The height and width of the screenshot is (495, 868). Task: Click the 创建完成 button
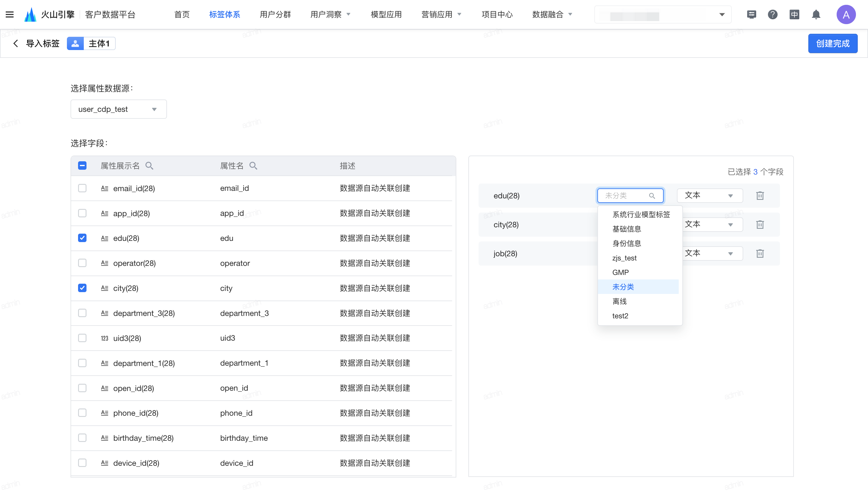(x=833, y=43)
